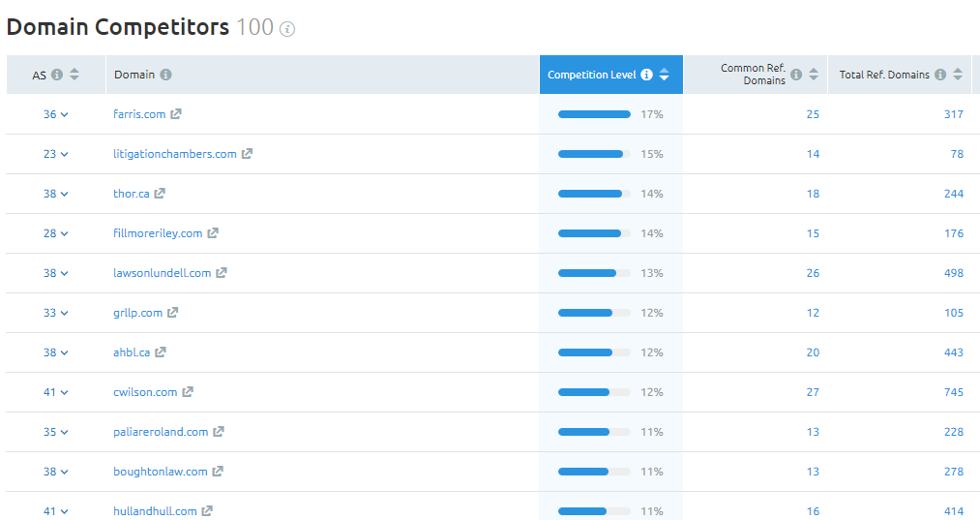Click Common Ref. Domains info icon

click(x=796, y=75)
